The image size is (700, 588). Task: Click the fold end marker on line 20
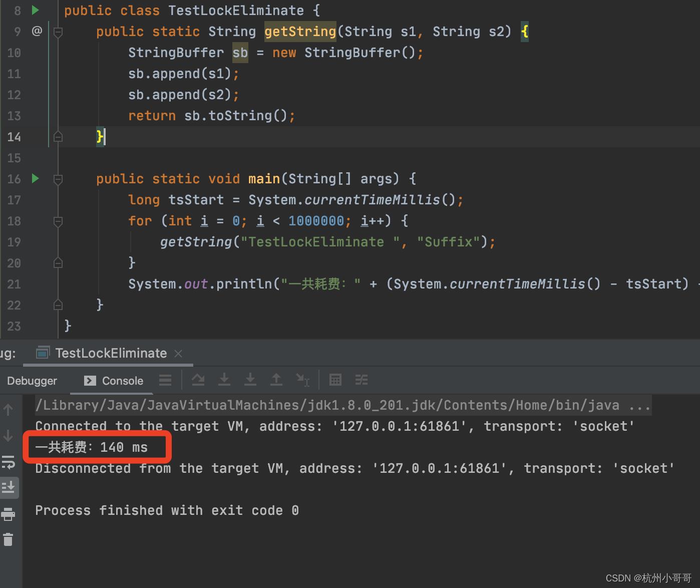click(x=58, y=262)
